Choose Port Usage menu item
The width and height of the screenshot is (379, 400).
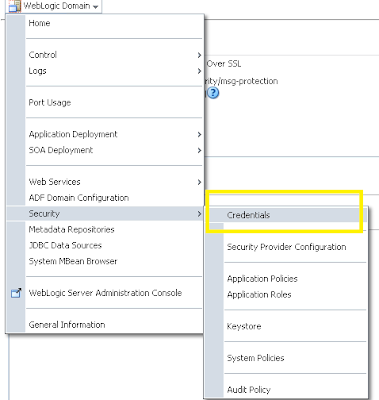(x=50, y=103)
